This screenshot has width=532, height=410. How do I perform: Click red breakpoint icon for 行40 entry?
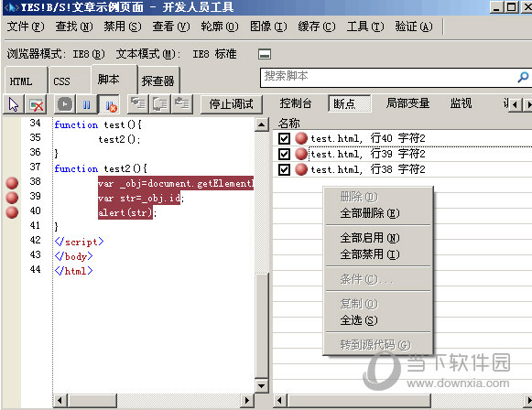(x=301, y=138)
